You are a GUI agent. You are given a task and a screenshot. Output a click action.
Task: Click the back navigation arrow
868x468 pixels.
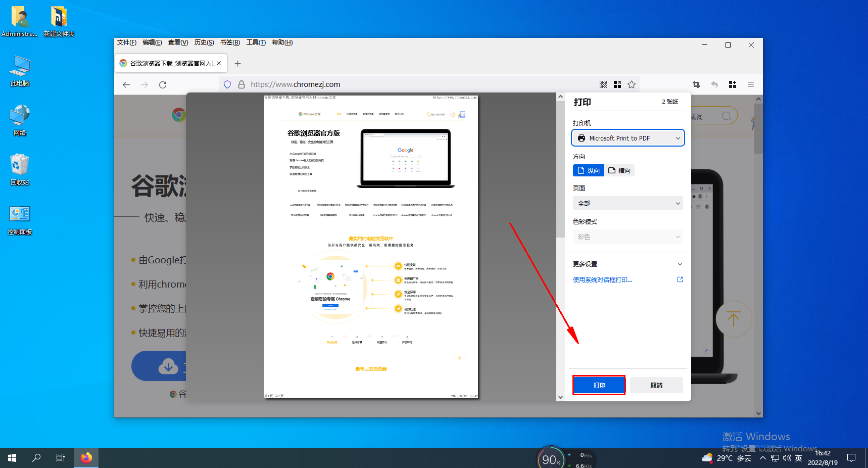click(126, 85)
